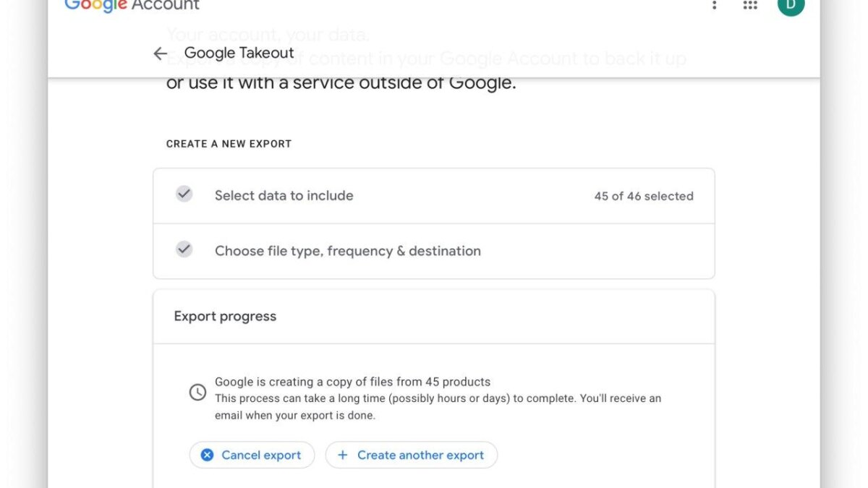Image resolution: width=868 pixels, height=488 pixels.
Task: Expand Choose file type, frequency & destination
Action: [347, 251]
